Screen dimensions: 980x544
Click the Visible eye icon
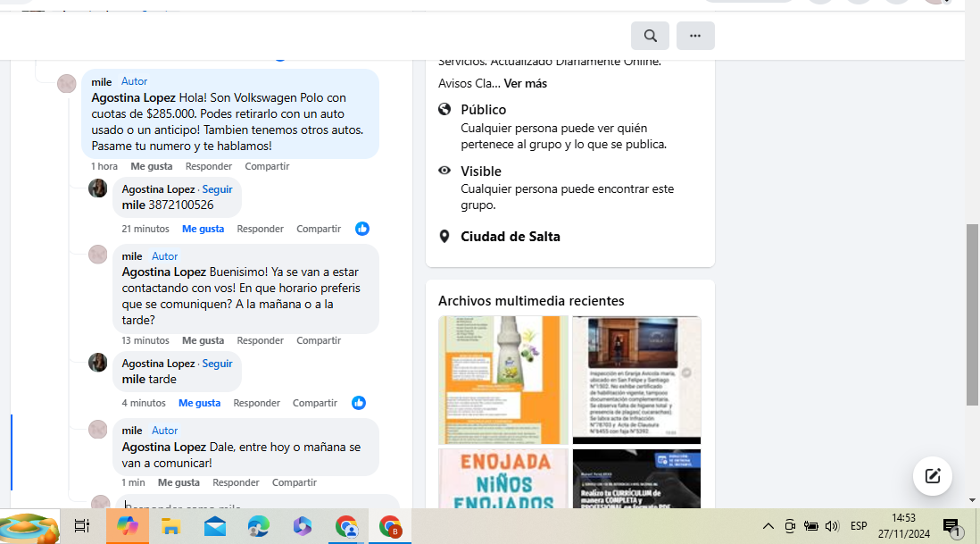point(444,170)
